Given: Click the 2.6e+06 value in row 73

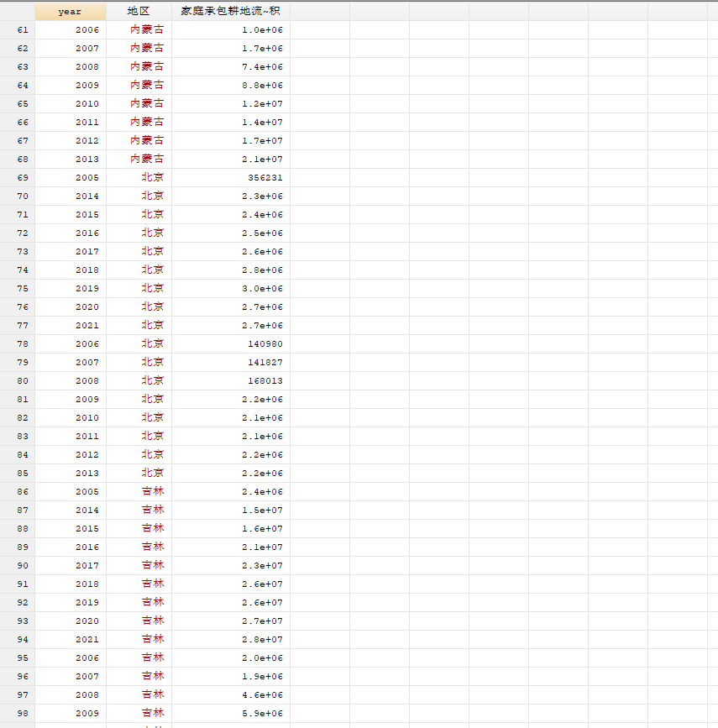Looking at the screenshot, I should point(262,251).
